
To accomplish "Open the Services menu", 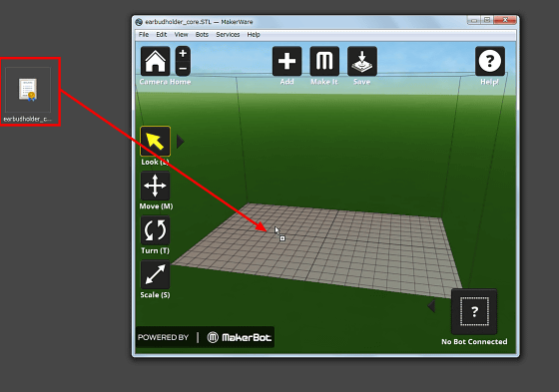I will click(228, 35).
